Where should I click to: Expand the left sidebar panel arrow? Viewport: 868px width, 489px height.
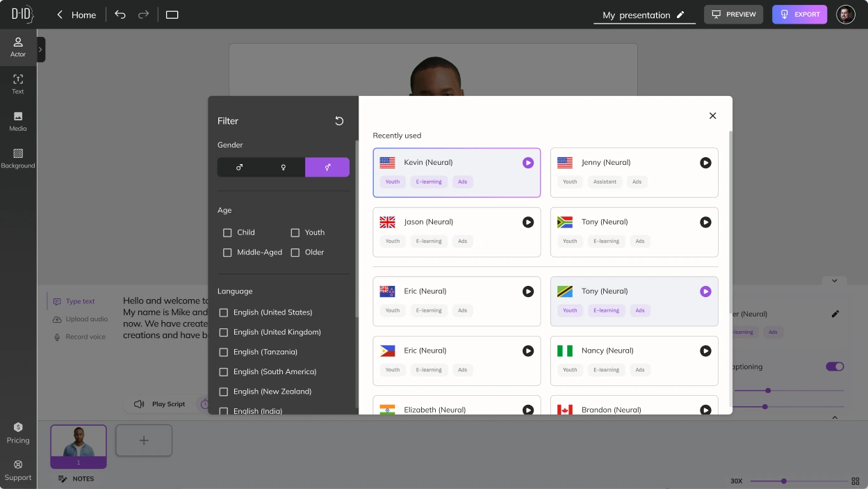(41, 49)
